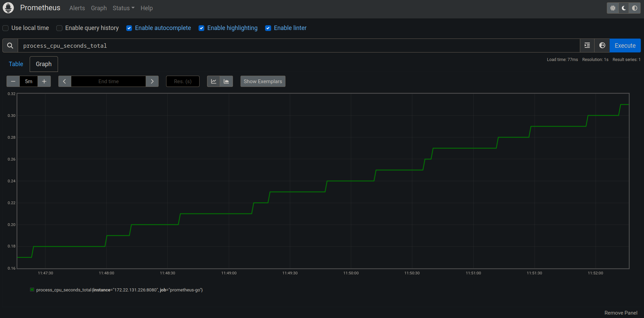The image size is (644, 318).
Task: Click the 11:48:00 x-axis label
Action: coord(106,273)
